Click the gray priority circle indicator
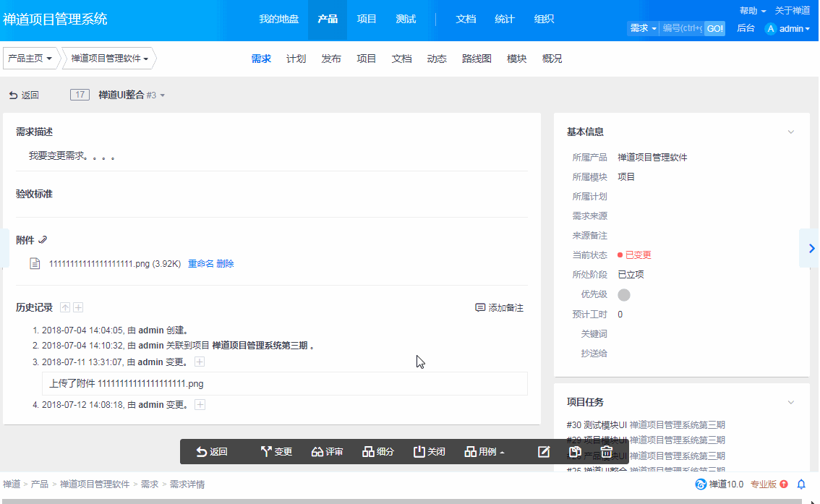This screenshot has height=504, width=820. point(624,295)
